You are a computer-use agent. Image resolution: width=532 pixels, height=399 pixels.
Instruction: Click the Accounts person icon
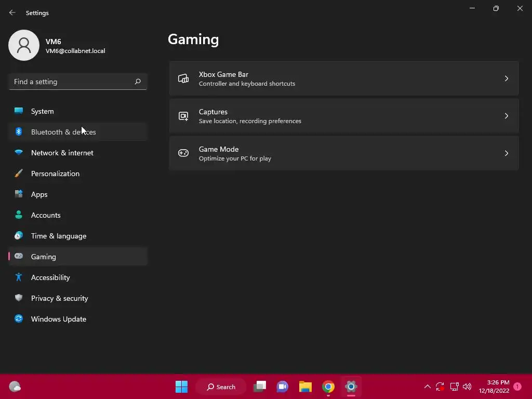pyautogui.click(x=19, y=215)
